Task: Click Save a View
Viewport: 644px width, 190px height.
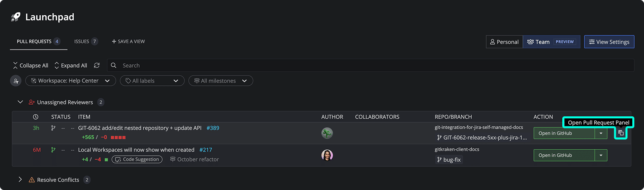Action: click(x=128, y=41)
